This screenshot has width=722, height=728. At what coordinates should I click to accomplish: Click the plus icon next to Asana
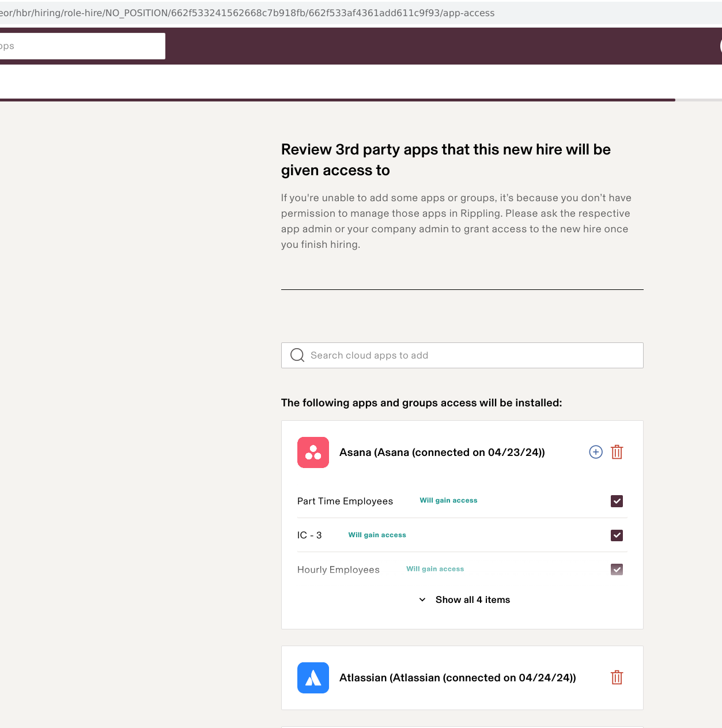point(596,452)
